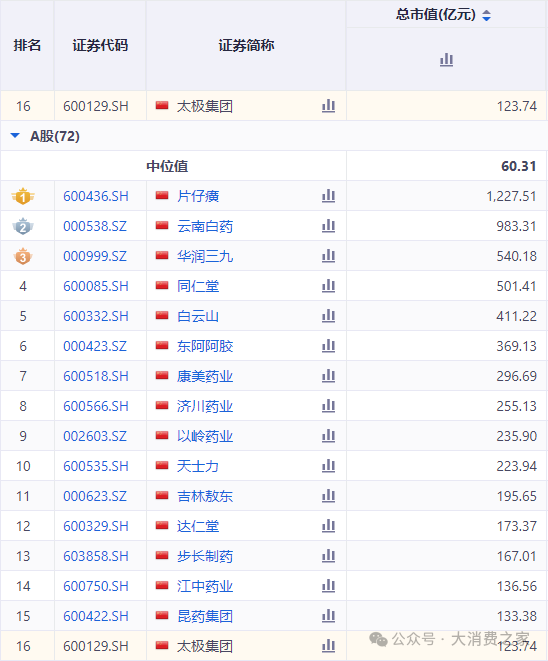The width and height of the screenshot is (548, 661).
Task: Open bar chart icon for 康美药业
Action: pos(328,376)
